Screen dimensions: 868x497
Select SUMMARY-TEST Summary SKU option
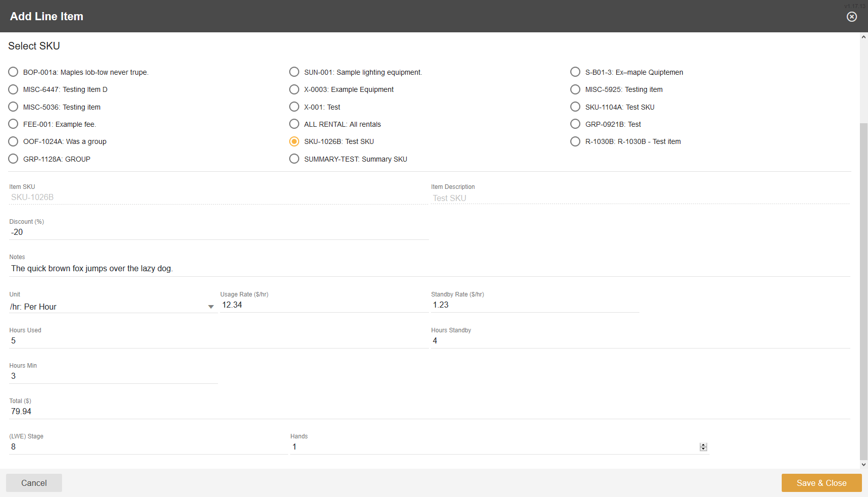[294, 159]
